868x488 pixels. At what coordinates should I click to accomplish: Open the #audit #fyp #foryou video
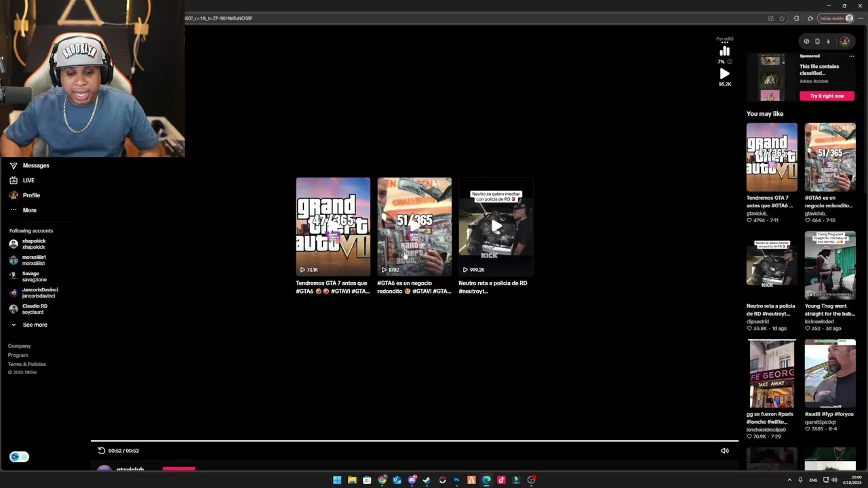click(830, 373)
